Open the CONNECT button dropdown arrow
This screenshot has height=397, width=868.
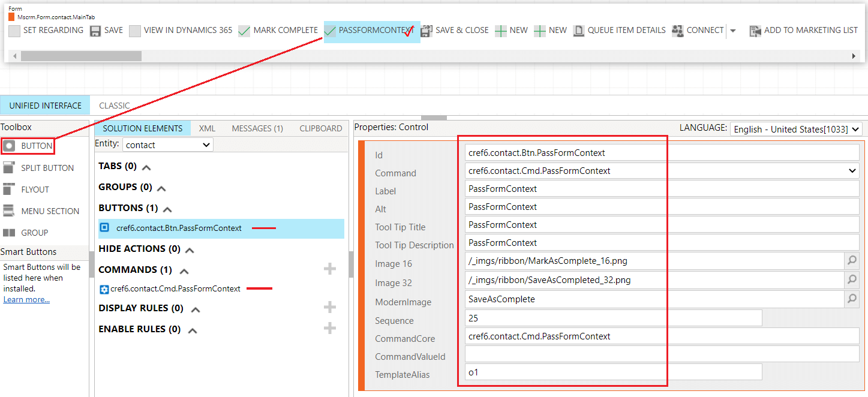(x=733, y=30)
